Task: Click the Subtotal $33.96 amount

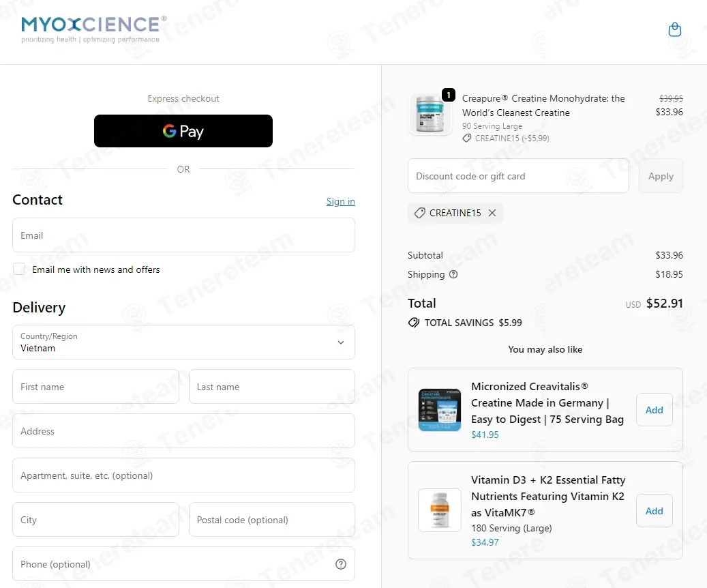Action: pos(669,255)
